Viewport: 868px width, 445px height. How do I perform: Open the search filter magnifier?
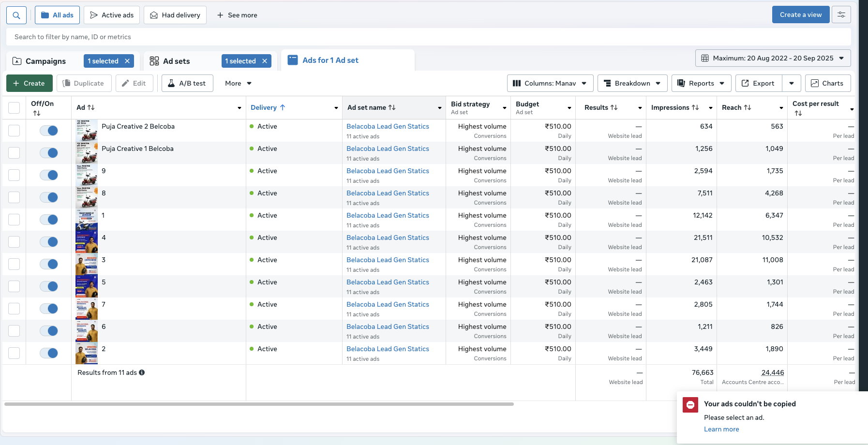pyautogui.click(x=16, y=15)
